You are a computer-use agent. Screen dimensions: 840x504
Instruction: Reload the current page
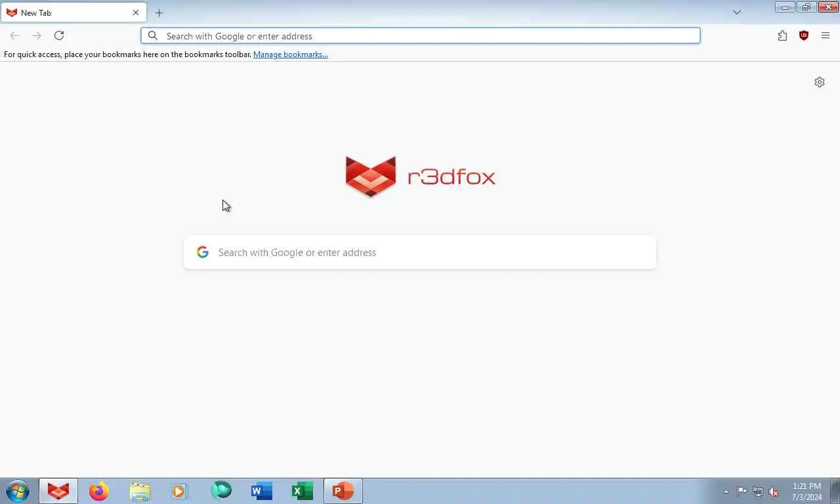coord(59,35)
